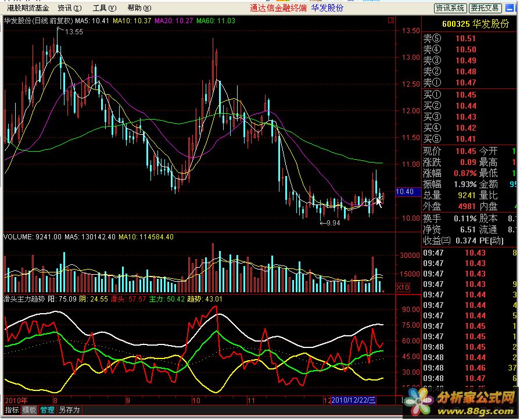Click the X10 volume scale box
This screenshot has height=420, width=520.
click(x=403, y=287)
